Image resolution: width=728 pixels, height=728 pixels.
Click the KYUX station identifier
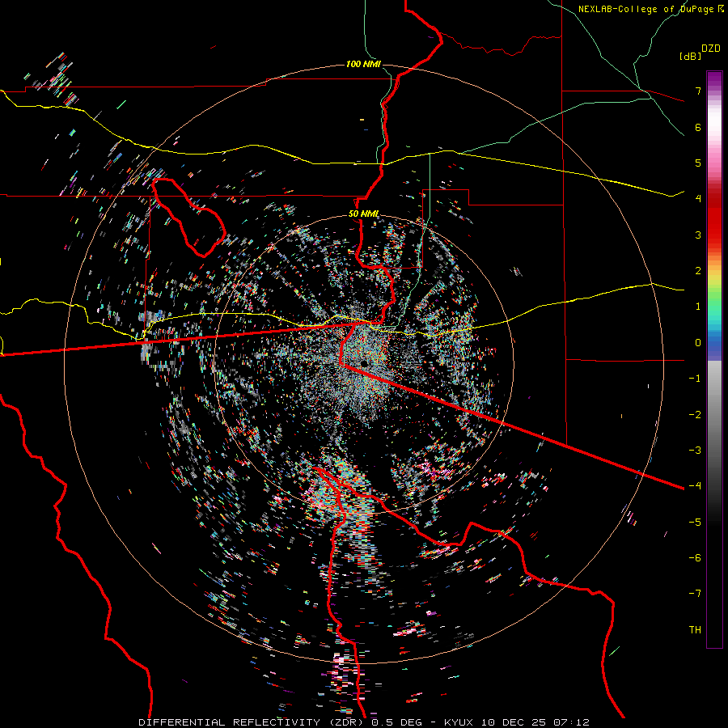459,722
